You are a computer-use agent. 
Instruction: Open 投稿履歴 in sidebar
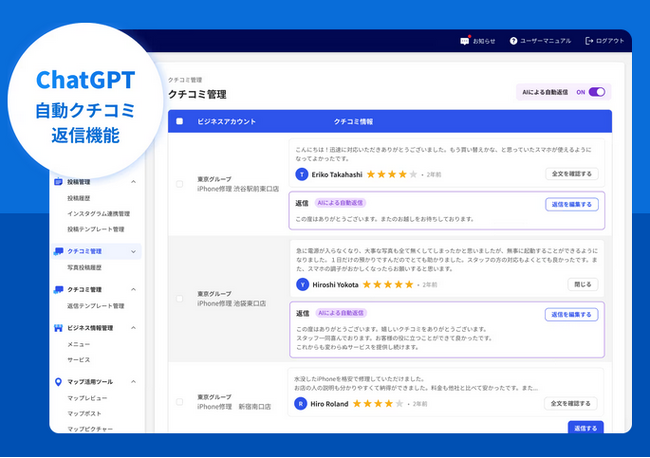(x=79, y=198)
